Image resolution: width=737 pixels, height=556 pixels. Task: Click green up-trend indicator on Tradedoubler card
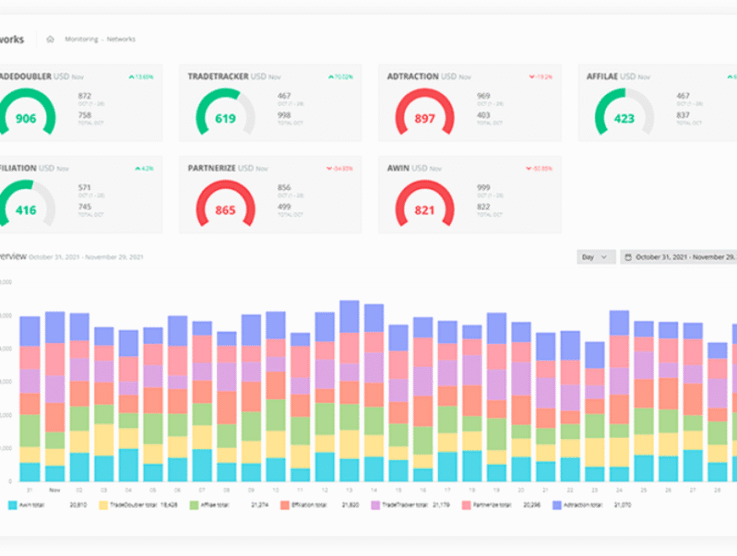[141, 77]
